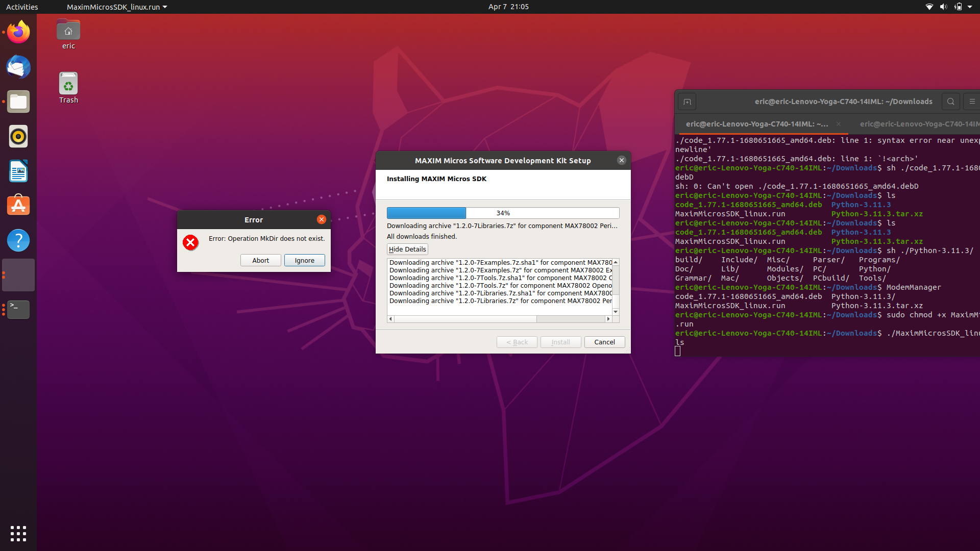Open the Activities overview
Viewport: 980px width, 551px height.
(x=22, y=7)
